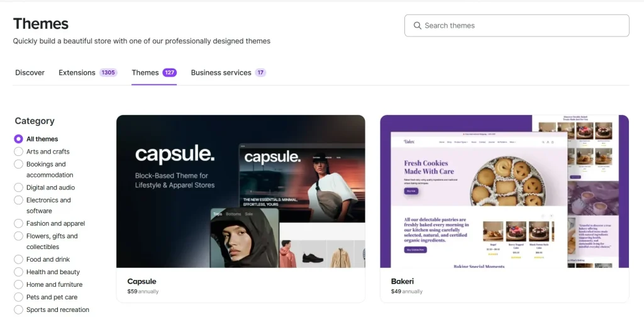
Task: Open the Extensions tab
Action: (x=77, y=73)
